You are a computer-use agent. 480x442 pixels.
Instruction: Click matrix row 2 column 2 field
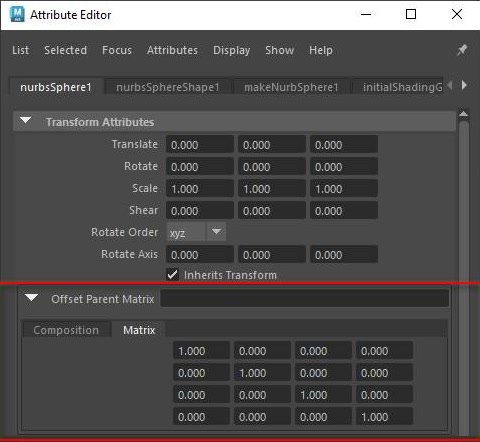262,373
